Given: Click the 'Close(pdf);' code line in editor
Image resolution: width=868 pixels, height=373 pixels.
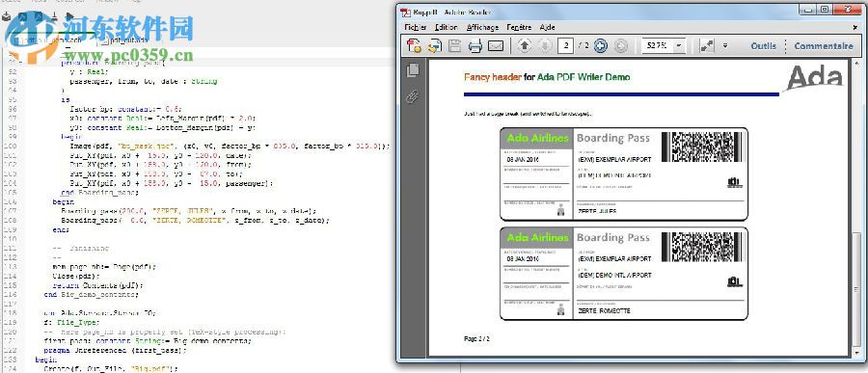Looking at the screenshot, I should pos(76,276).
